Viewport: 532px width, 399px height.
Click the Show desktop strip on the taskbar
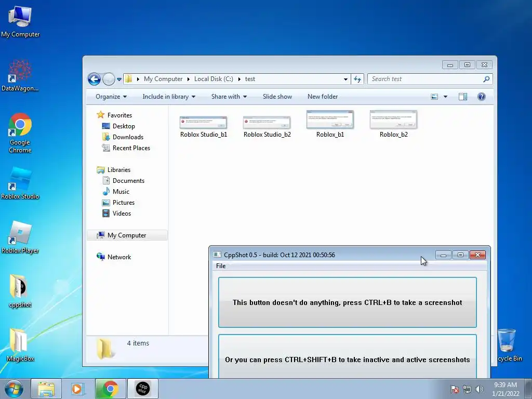click(x=528, y=389)
